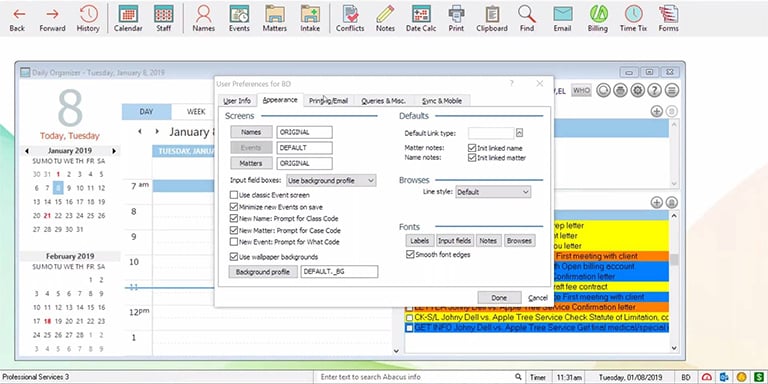
Task: Click the Intake toolbar icon
Action: (310, 18)
